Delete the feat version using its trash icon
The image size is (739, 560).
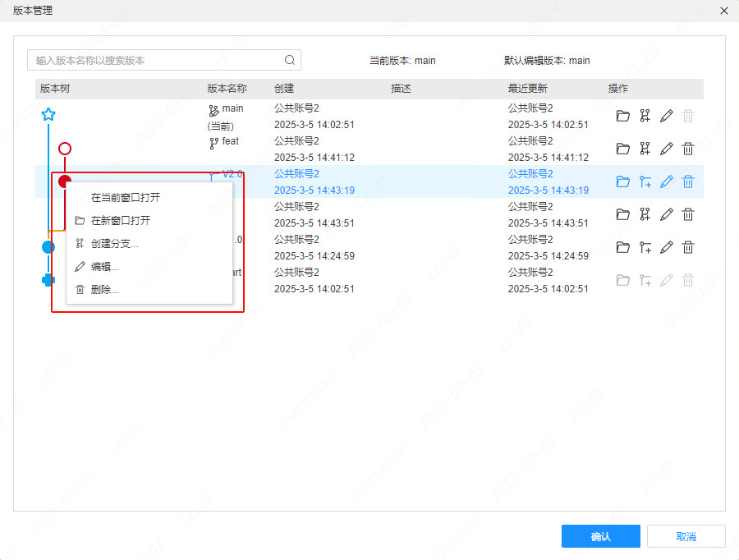(688, 149)
